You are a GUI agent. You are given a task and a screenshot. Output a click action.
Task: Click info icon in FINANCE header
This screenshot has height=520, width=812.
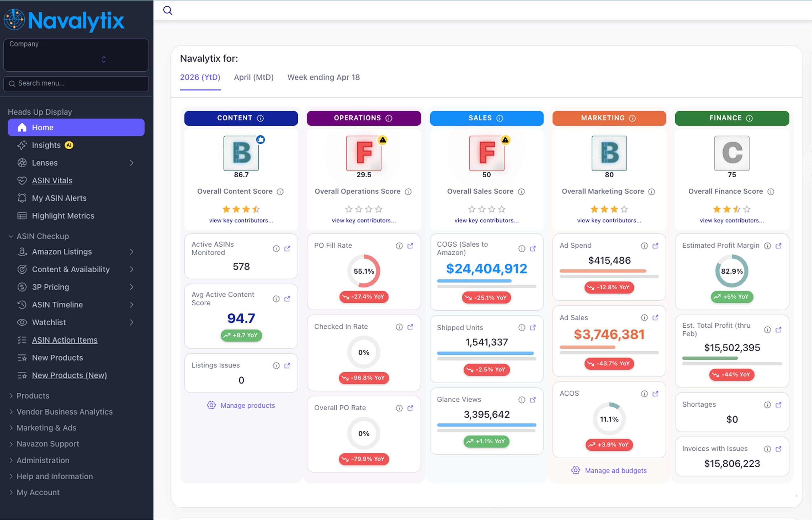click(749, 118)
